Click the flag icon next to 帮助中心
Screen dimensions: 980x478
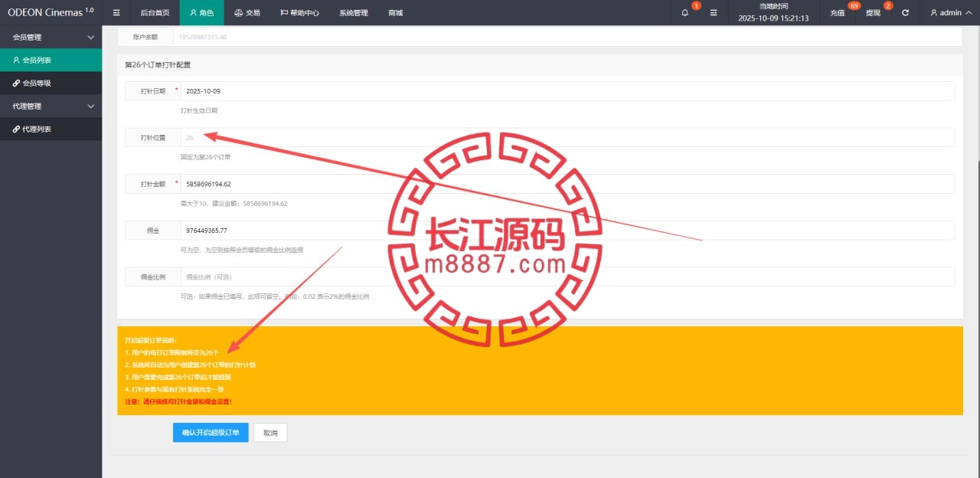coord(284,13)
